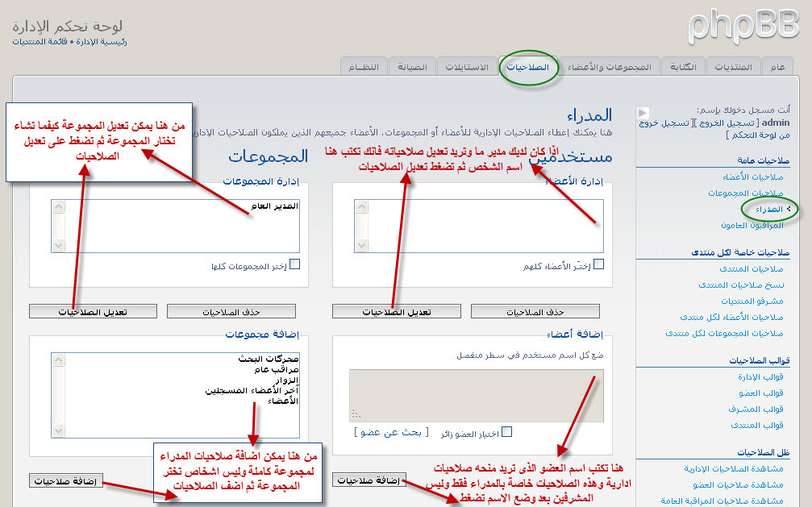Open the المجموعات والأعضاء tab
Viewport: 812px width, 507px height.
pyautogui.click(x=610, y=68)
